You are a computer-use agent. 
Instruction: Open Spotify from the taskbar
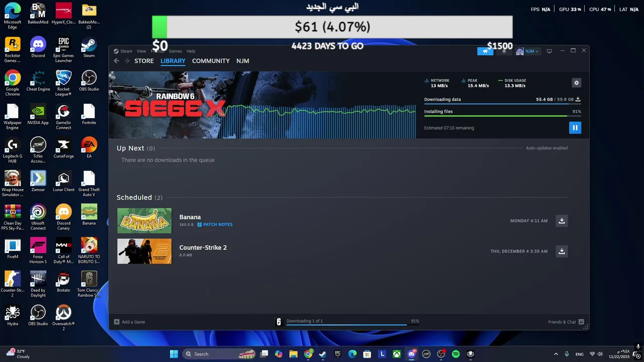pos(456,354)
